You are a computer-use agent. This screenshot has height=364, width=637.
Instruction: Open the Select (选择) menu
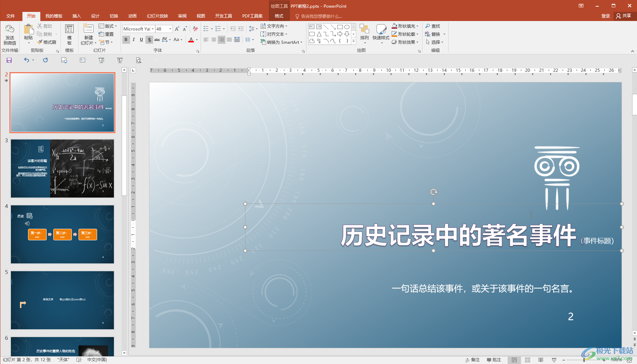434,42
